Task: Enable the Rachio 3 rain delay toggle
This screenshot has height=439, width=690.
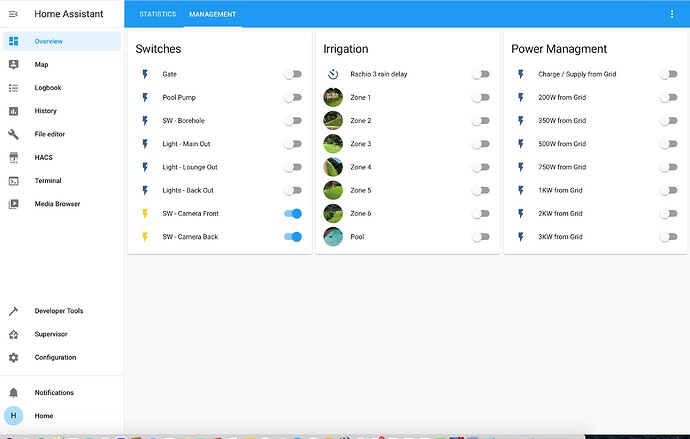Action: 481,74
